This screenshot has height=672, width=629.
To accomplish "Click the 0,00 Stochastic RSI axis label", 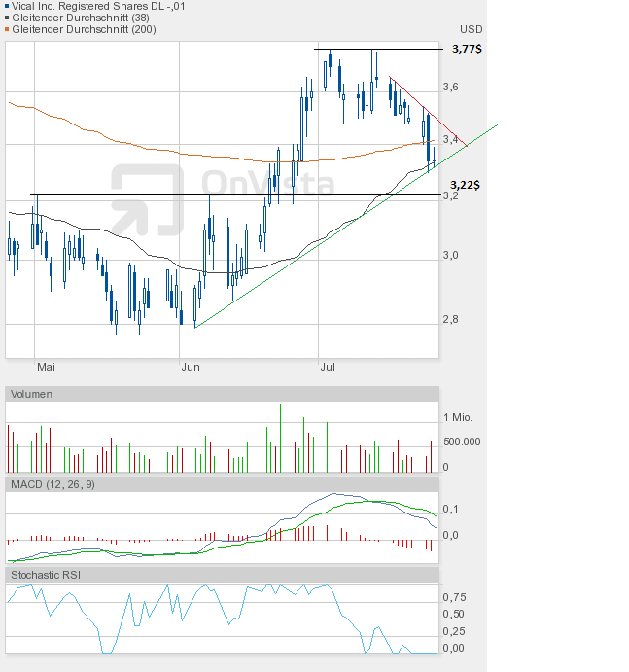I will point(454,648).
